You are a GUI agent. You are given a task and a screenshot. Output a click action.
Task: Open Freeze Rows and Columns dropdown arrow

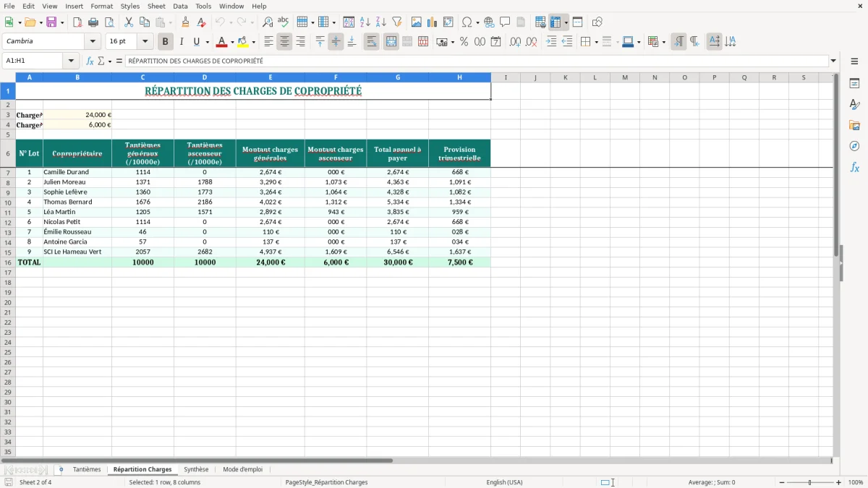566,23
